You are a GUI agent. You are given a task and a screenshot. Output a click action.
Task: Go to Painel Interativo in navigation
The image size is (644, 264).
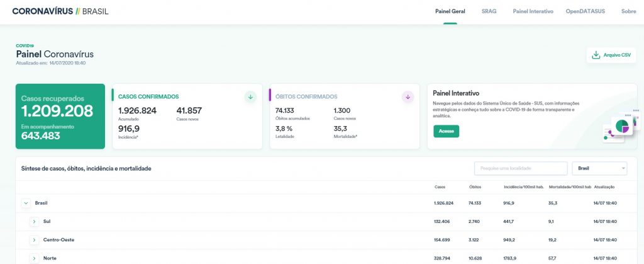pyautogui.click(x=533, y=11)
